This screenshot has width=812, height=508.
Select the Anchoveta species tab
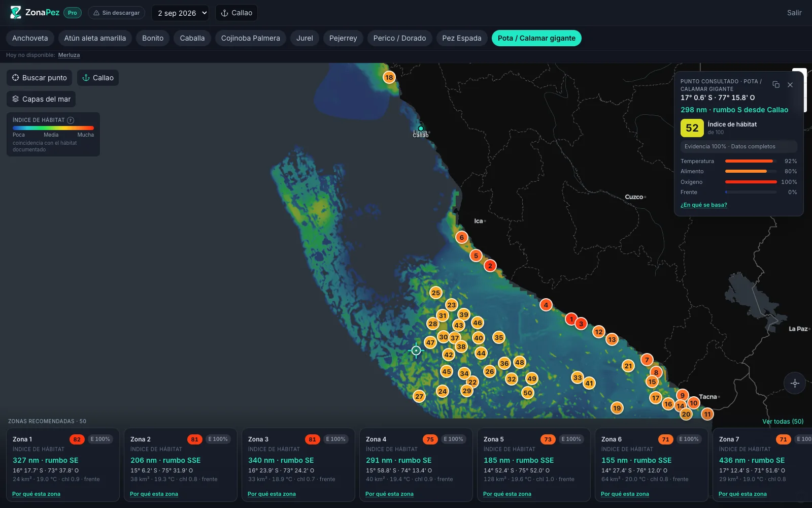[x=30, y=38]
